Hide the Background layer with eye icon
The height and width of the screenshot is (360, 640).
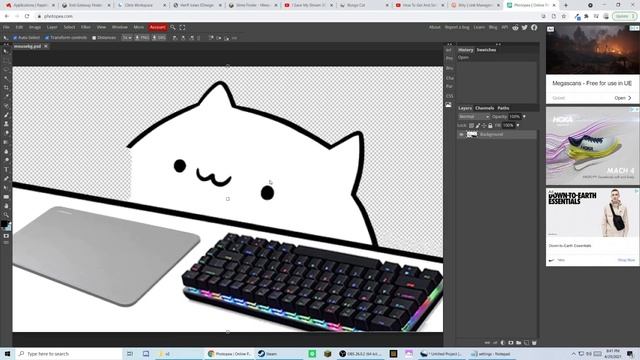point(461,134)
